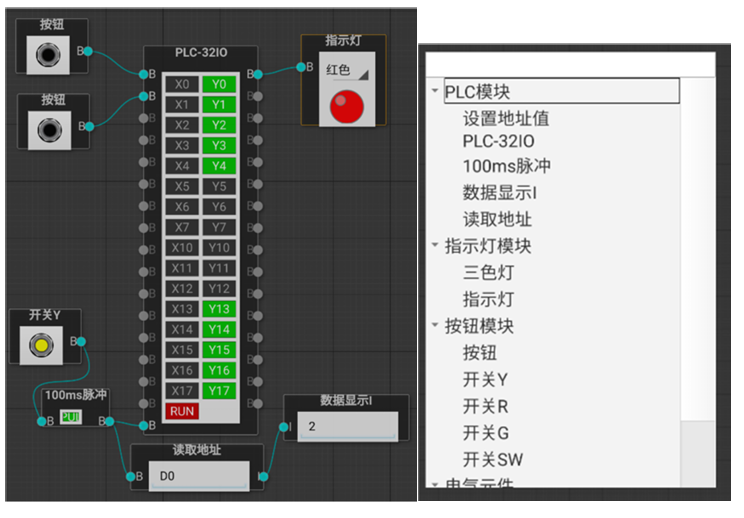
Task: Click the PLC bottom-left B port beside RUN
Action: pyautogui.click(x=144, y=426)
